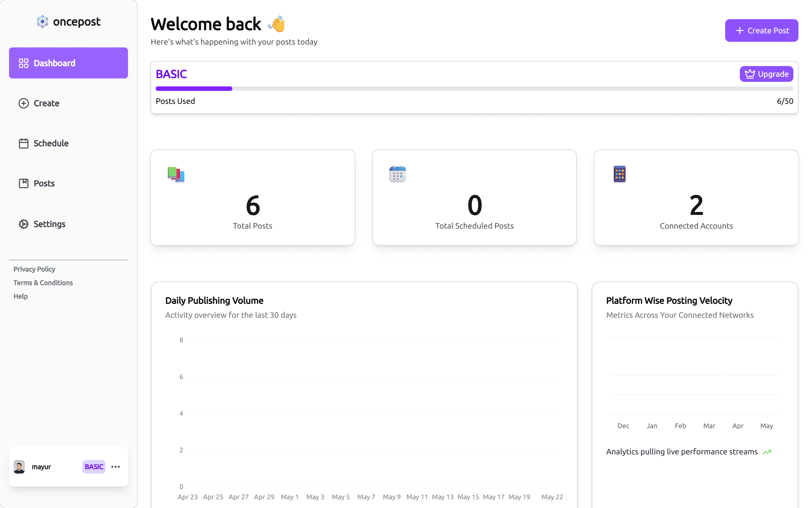Image resolution: width=812 pixels, height=508 pixels.
Task: Select the Total Scheduled Posts card
Action: click(x=475, y=198)
